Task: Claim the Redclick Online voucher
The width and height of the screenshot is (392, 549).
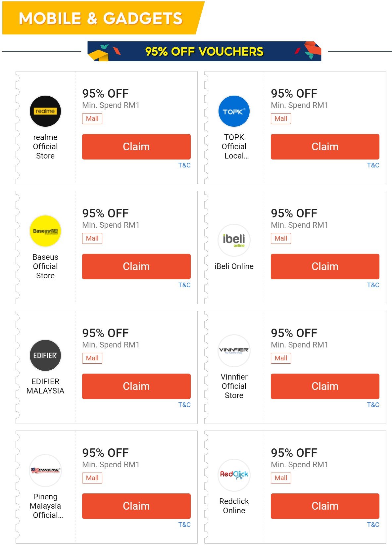Action: click(x=325, y=506)
